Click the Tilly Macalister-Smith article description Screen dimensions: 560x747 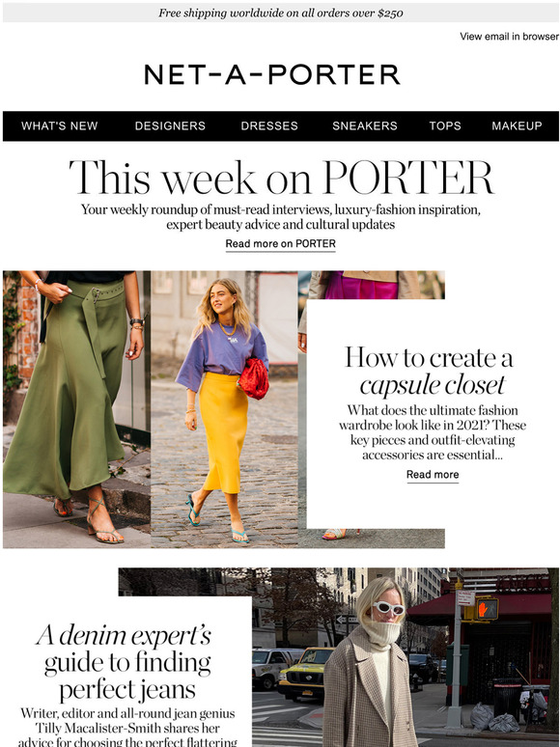pyautogui.click(x=127, y=728)
